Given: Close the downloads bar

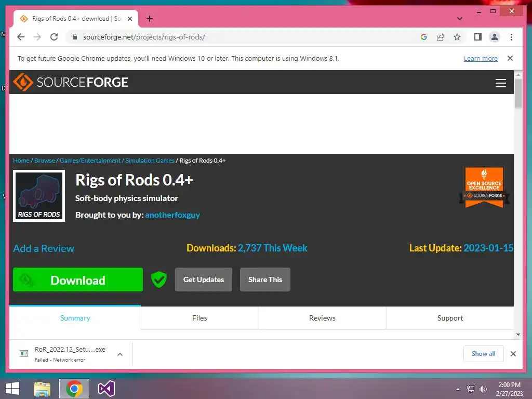Looking at the screenshot, I should point(513,354).
